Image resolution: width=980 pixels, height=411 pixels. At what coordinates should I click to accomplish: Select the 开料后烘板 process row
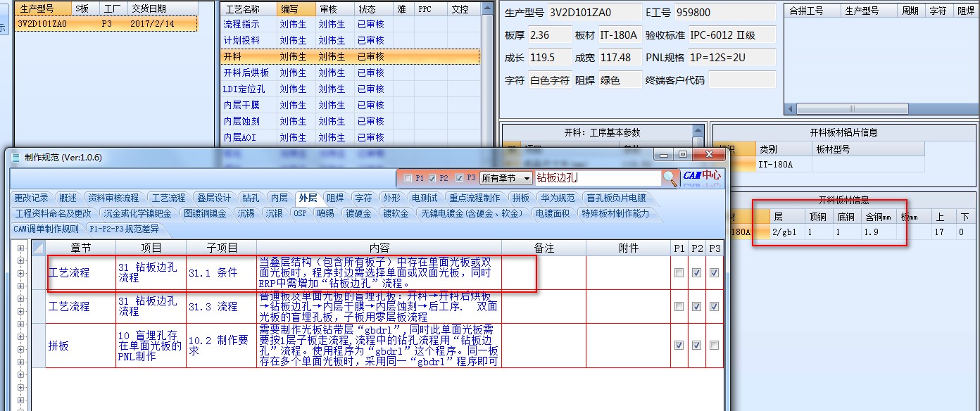[350, 72]
